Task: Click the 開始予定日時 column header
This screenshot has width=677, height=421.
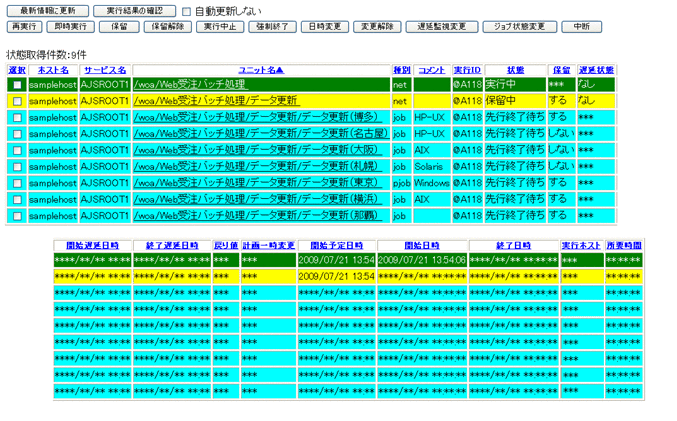Action: click(336, 244)
